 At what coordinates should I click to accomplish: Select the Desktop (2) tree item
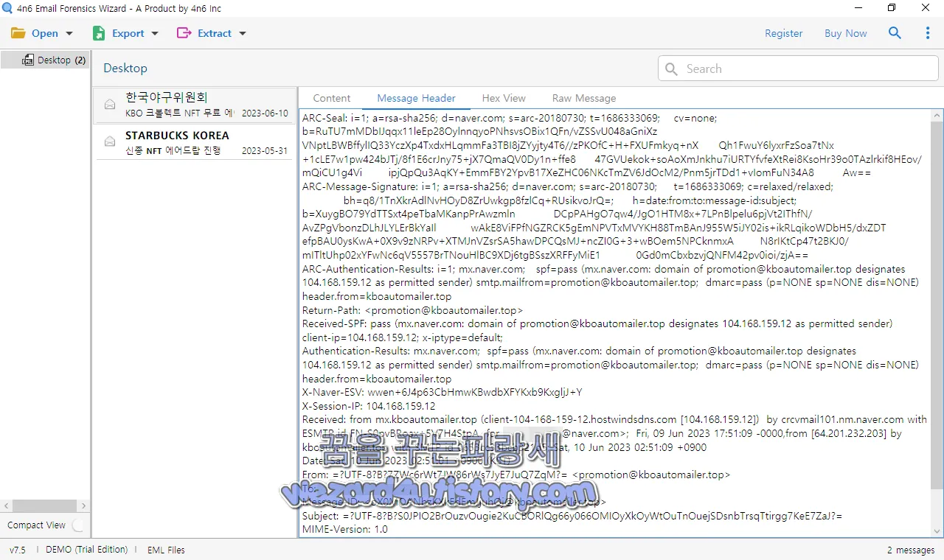pos(44,60)
